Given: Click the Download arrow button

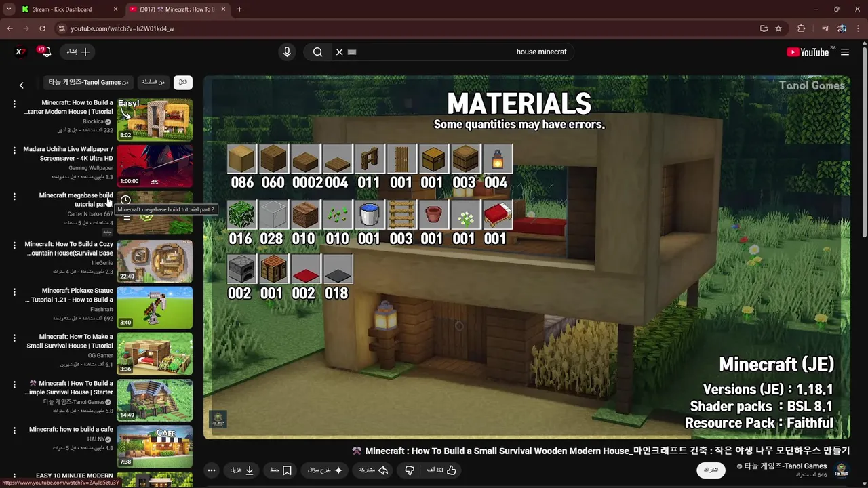Looking at the screenshot, I should point(241,470).
